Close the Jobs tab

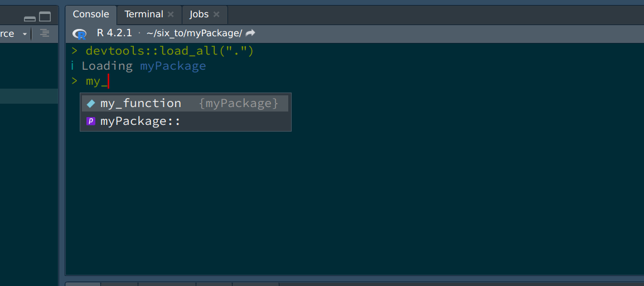216,14
